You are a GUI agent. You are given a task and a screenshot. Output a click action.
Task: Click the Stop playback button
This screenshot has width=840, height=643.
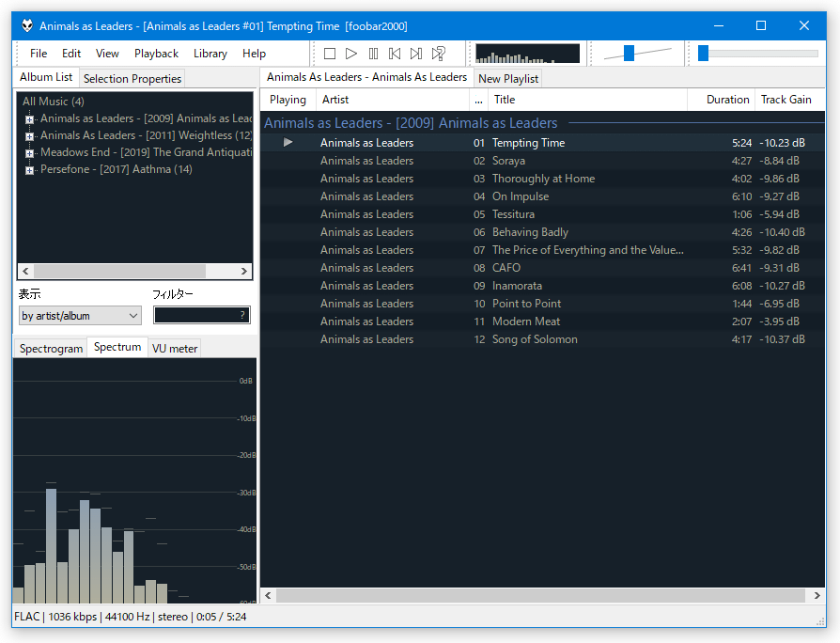coord(330,54)
